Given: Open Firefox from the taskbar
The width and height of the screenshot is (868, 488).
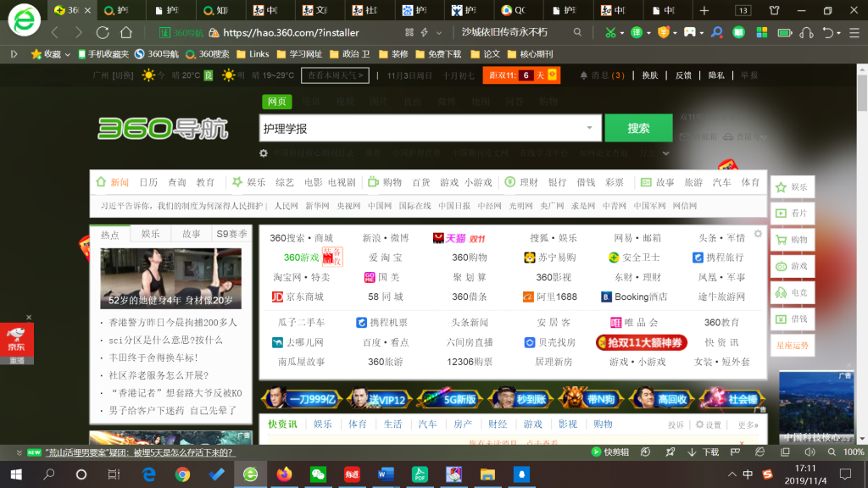Looking at the screenshot, I should click(284, 474).
